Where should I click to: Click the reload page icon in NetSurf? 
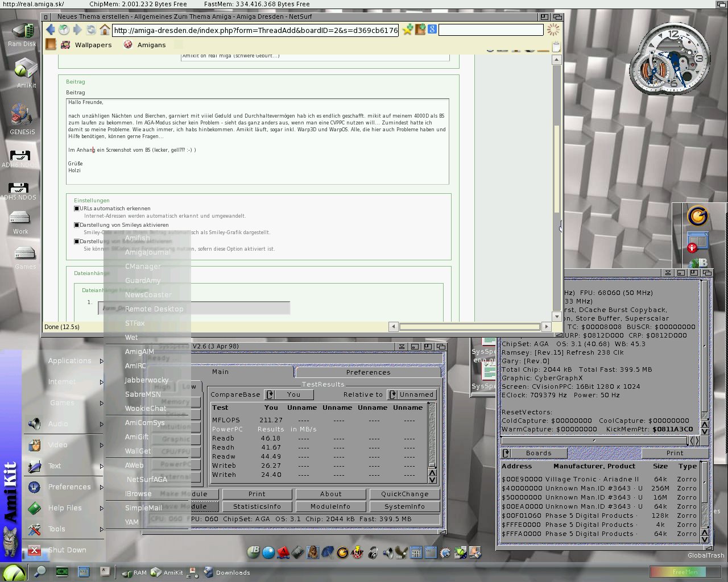click(91, 30)
